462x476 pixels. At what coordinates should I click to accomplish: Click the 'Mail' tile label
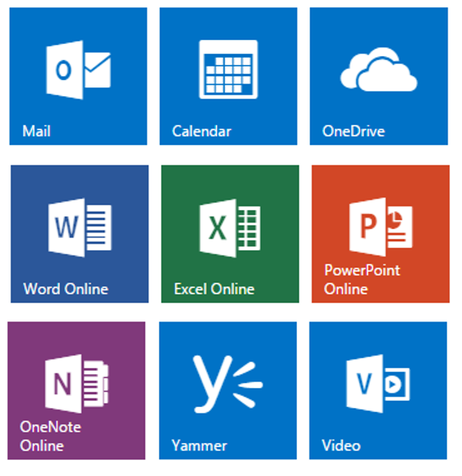(36, 131)
